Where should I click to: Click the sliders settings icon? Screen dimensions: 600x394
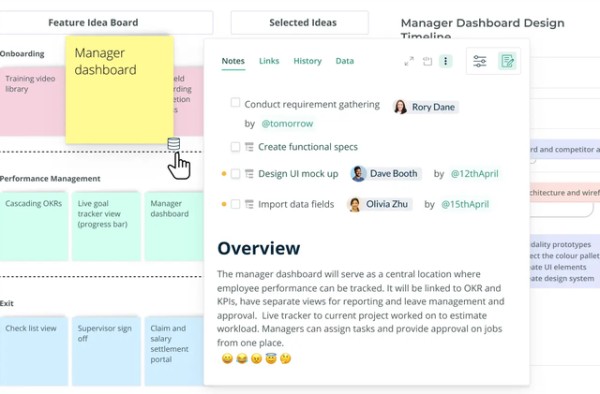tap(479, 61)
